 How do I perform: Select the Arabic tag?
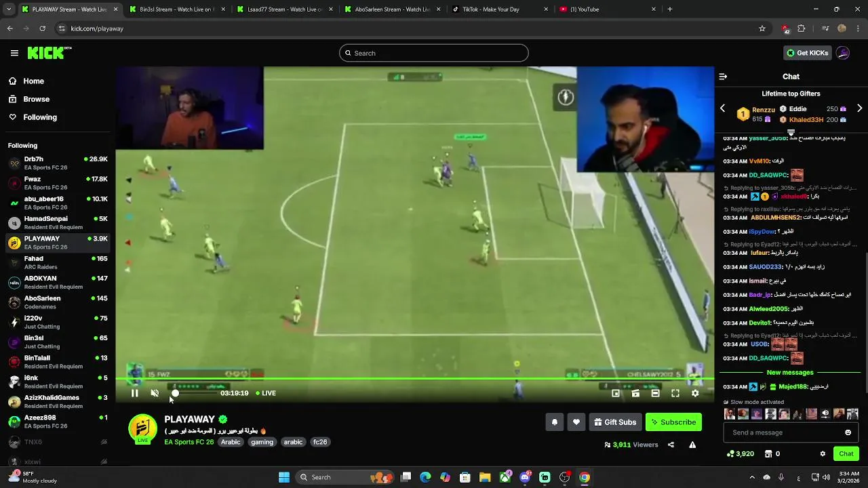click(231, 442)
